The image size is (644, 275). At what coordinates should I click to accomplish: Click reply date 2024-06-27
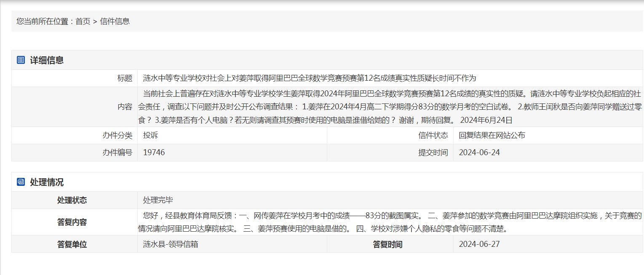[479, 244]
